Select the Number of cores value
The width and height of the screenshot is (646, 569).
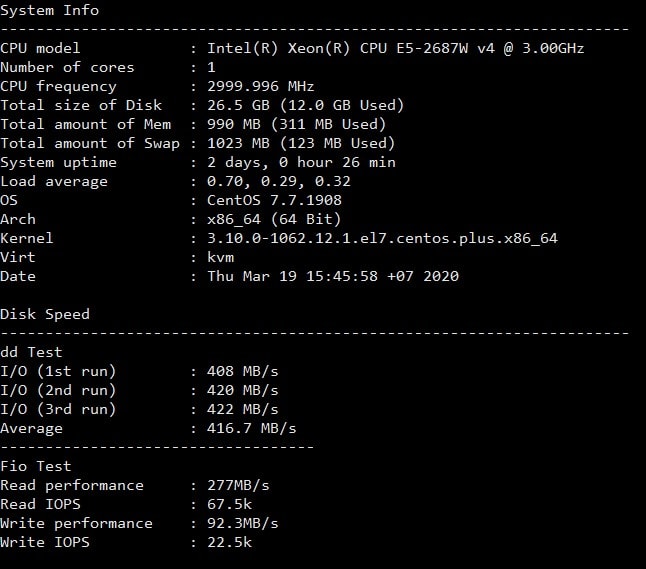tap(211, 67)
